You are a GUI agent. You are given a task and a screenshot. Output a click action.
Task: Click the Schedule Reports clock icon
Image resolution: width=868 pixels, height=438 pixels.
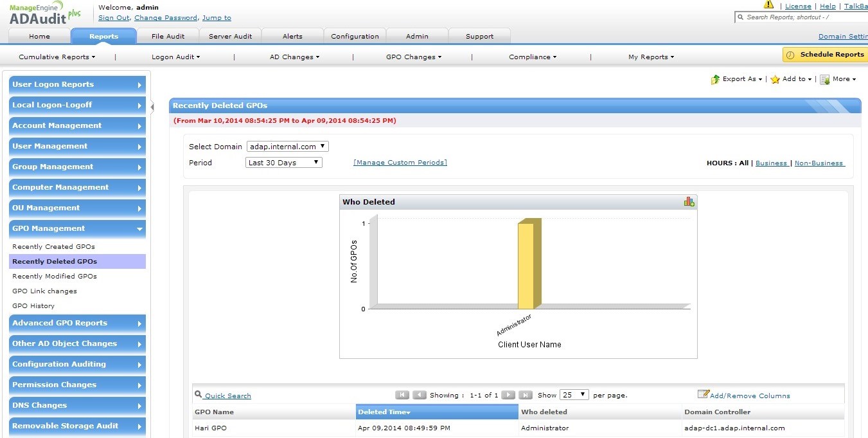point(790,55)
